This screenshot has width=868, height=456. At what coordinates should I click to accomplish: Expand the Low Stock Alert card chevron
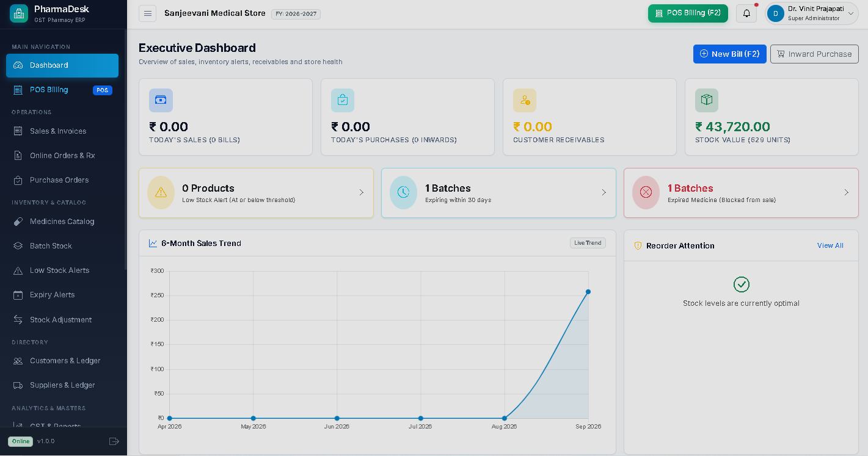[361, 192]
